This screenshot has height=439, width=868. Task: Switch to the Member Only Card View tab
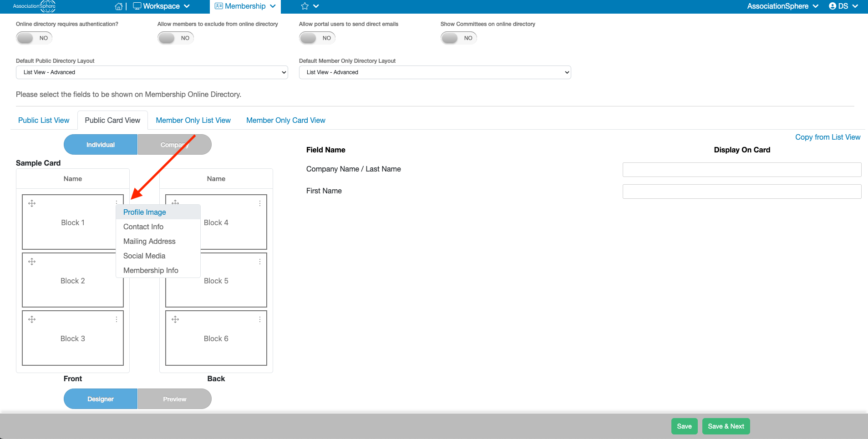286,120
